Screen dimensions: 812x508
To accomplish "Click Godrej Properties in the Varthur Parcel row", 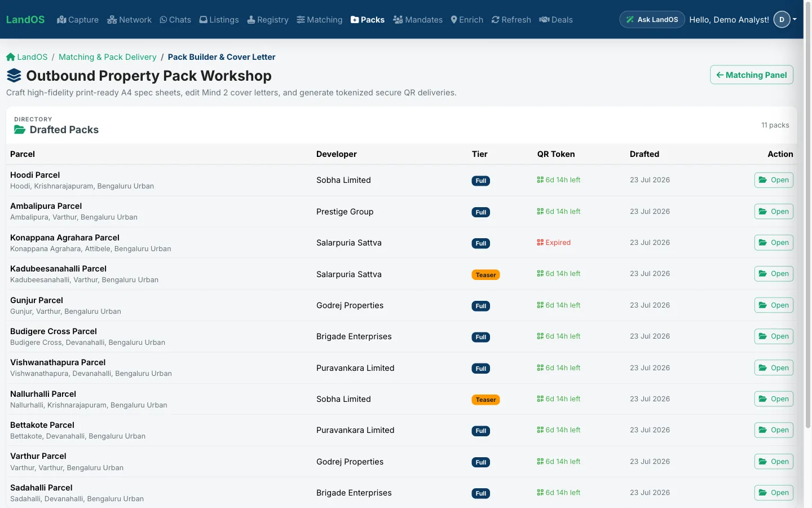I will pyautogui.click(x=350, y=462).
